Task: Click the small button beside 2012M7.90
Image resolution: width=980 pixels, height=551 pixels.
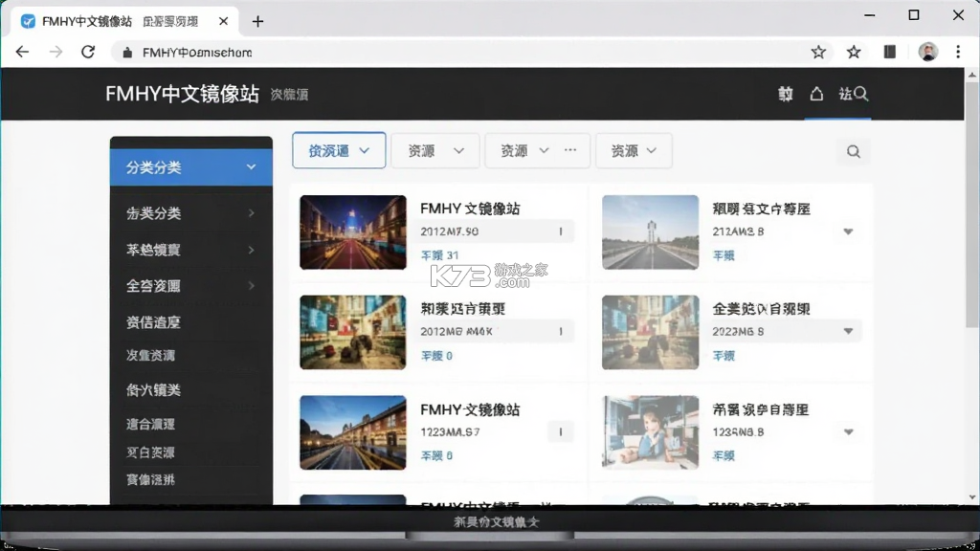Action: click(561, 231)
